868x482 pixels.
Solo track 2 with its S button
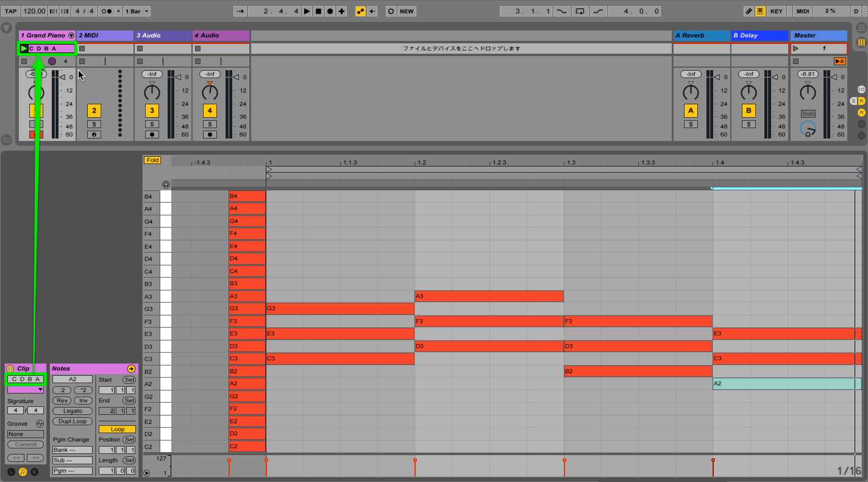pyautogui.click(x=94, y=124)
